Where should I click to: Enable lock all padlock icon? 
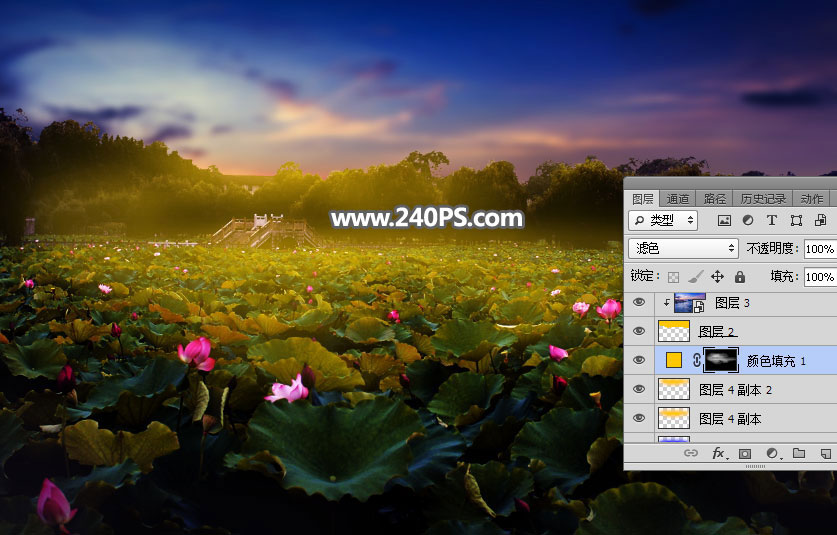click(x=739, y=277)
